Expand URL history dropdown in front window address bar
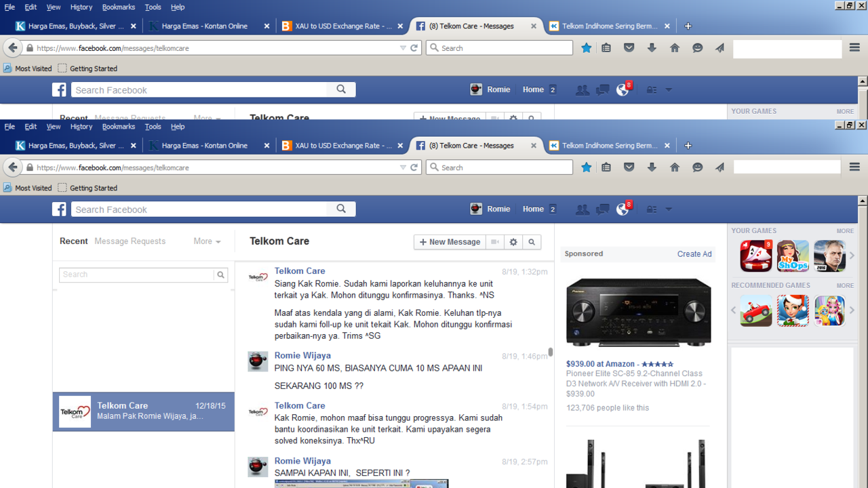The height and width of the screenshot is (488, 868). (403, 167)
